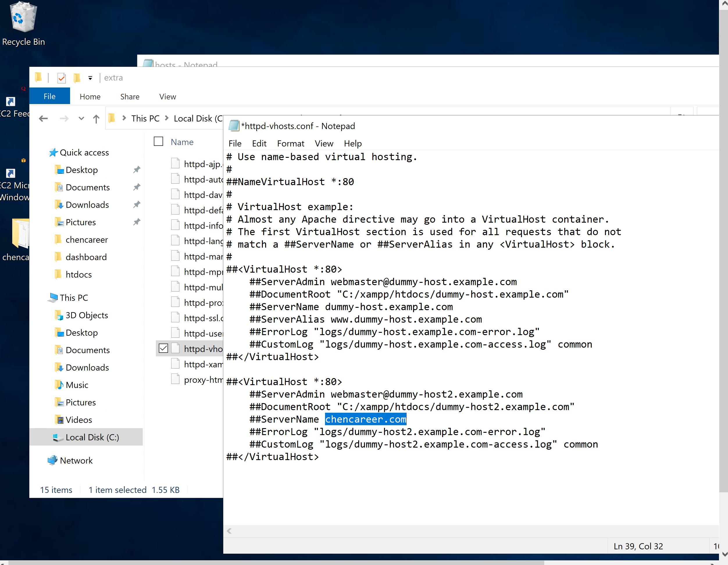Open the Explorer Home ribbon tab
The height and width of the screenshot is (565, 728).
coord(90,96)
